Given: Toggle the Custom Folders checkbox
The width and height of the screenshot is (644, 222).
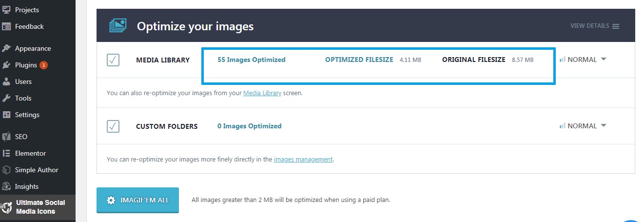Looking at the screenshot, I should coord(113,126).
